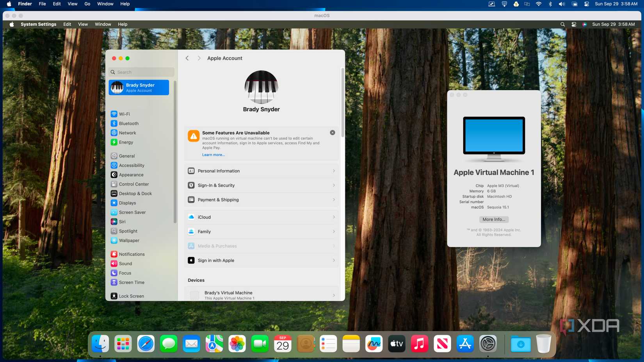Viewport: 644px width, 362px height.
Task: Click Brady Snyder profile picture
Action: pos(261,87)
